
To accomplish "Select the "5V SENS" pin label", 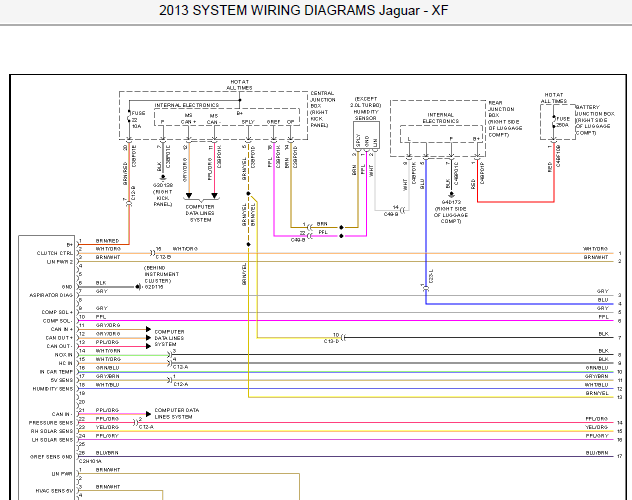I will 62,380.
